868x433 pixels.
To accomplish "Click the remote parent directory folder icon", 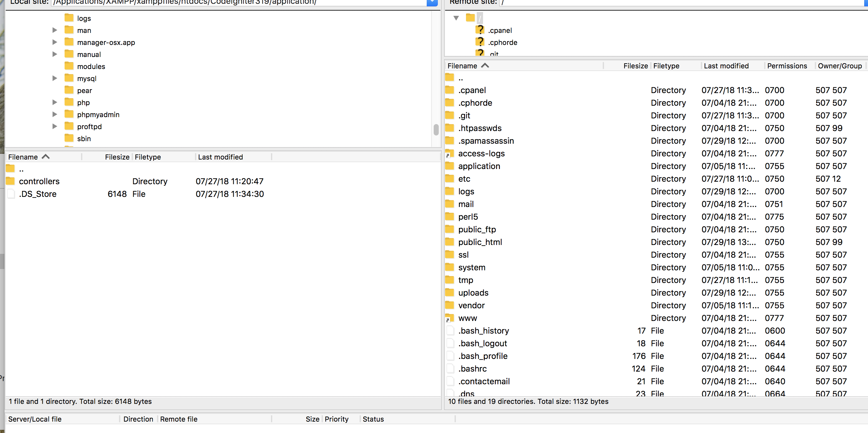I will 450,77.
